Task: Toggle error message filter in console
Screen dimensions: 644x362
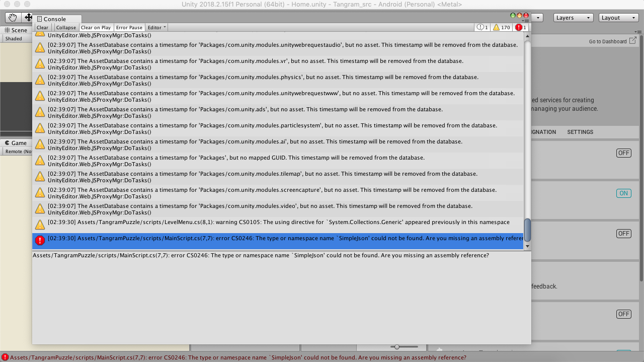Action: (x=521, y=27)
